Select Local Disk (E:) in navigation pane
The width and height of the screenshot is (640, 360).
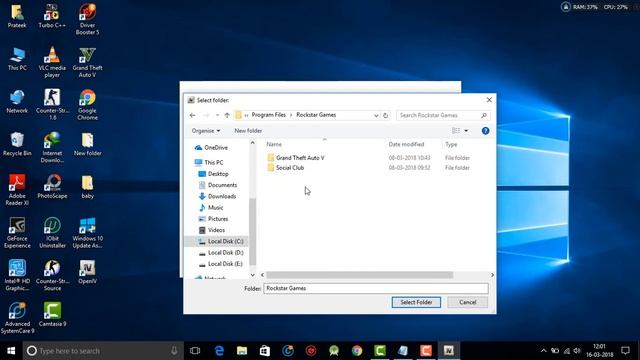225,264
